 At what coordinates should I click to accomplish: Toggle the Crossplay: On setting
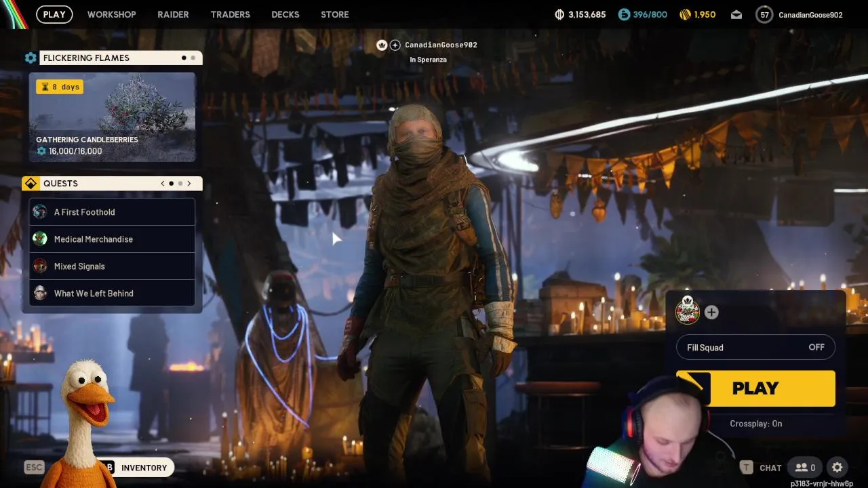755,424
